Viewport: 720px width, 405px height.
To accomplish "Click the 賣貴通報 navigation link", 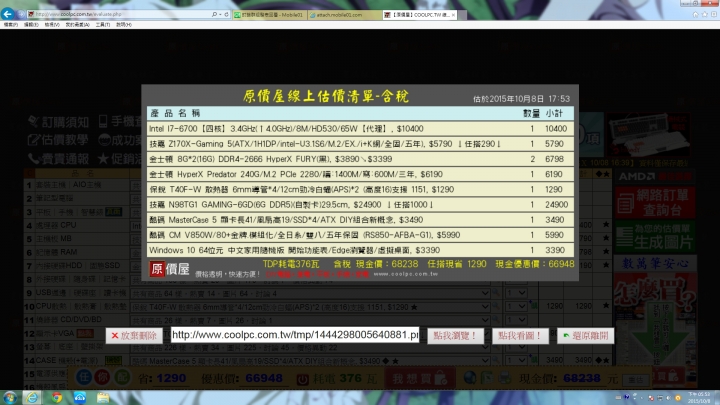I will point(58,159).
